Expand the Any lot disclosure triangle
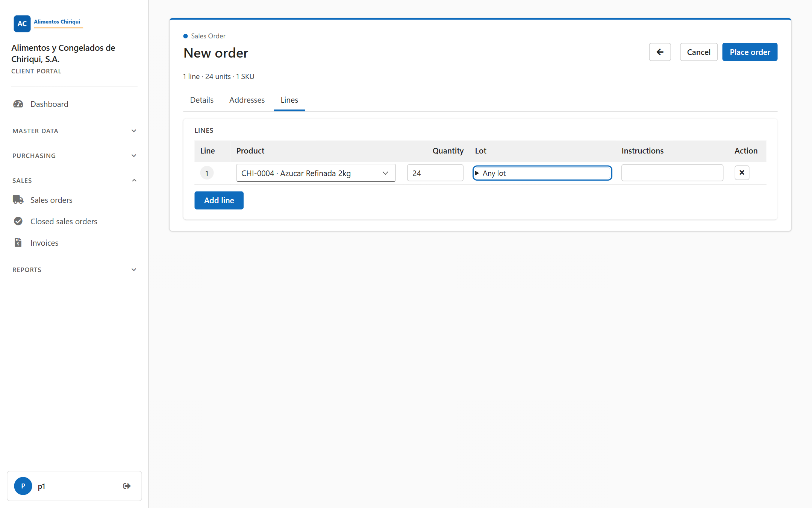The height and width of the screenshot is (508, 812). [477, 173]
